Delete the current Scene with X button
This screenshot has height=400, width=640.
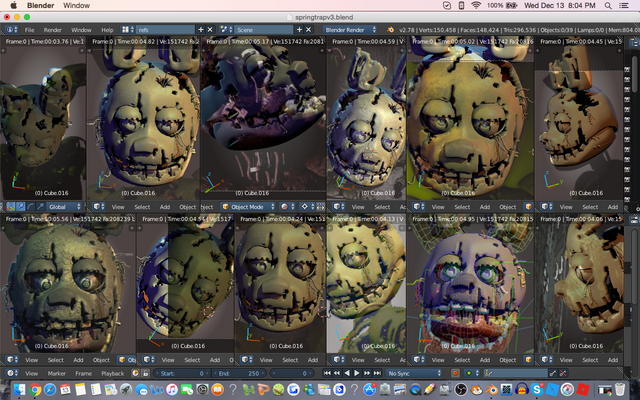click(x=307, y=30)
